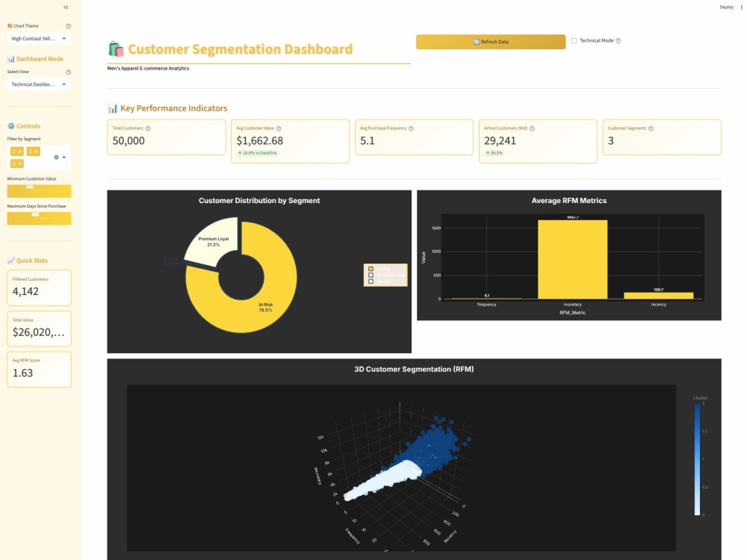Click the Customer Distribution by Segment chart title

[x=259, y=200]
